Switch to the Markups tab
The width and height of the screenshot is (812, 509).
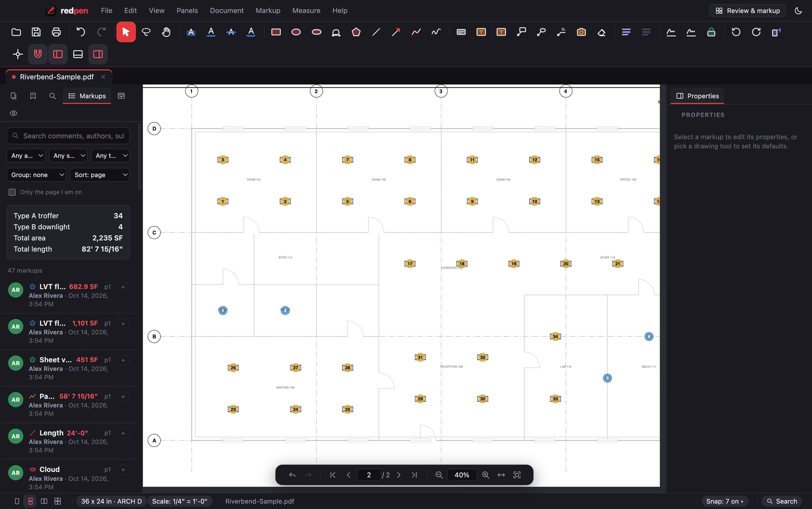click(x=87, y=96)
